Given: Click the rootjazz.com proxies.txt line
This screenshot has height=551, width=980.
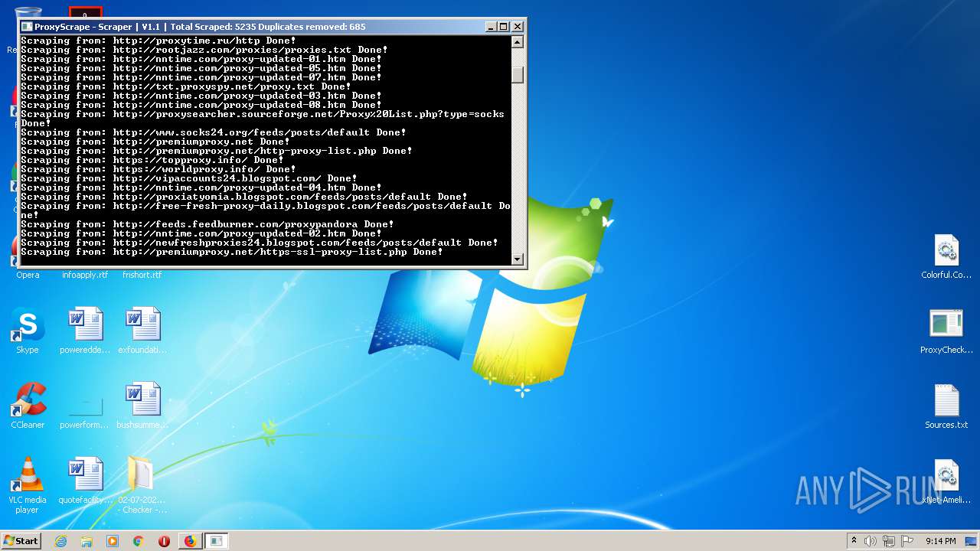Looking at the screenshot, I should tap(204, 50).
